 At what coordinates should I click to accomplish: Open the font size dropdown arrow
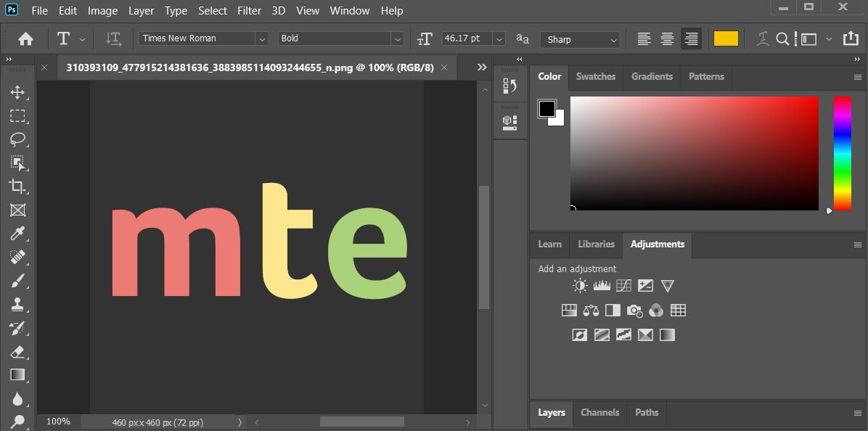tap(498, 38)
